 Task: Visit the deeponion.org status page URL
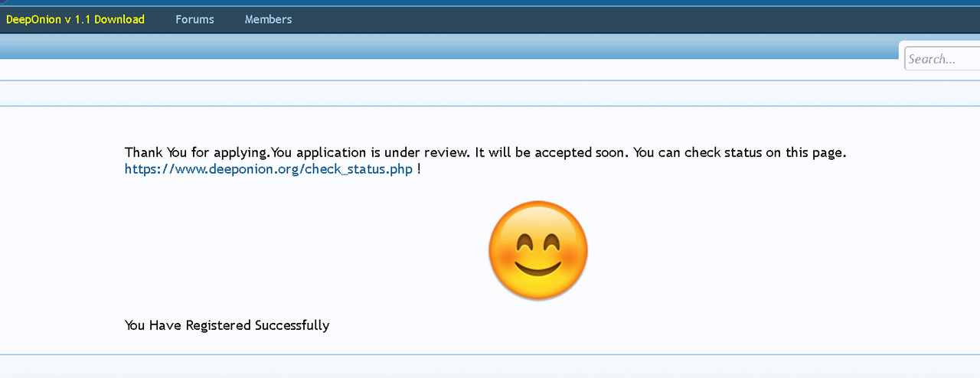tap(269, 169)
